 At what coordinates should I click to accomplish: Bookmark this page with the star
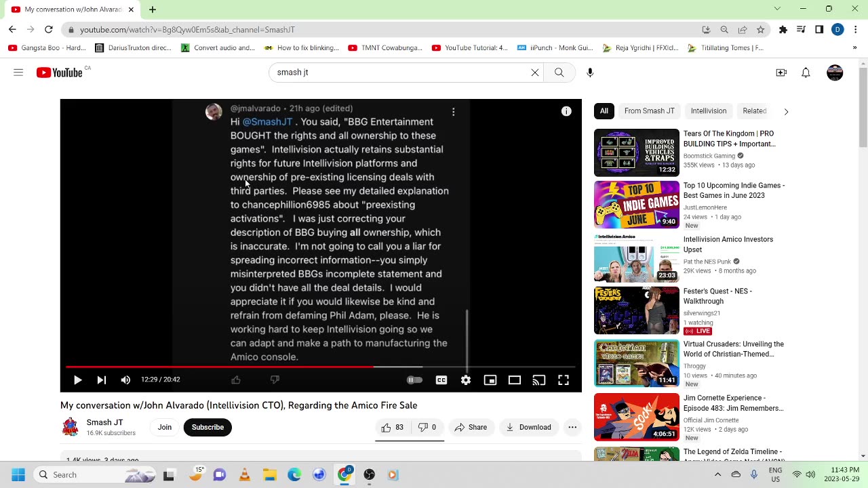[761, 30]
